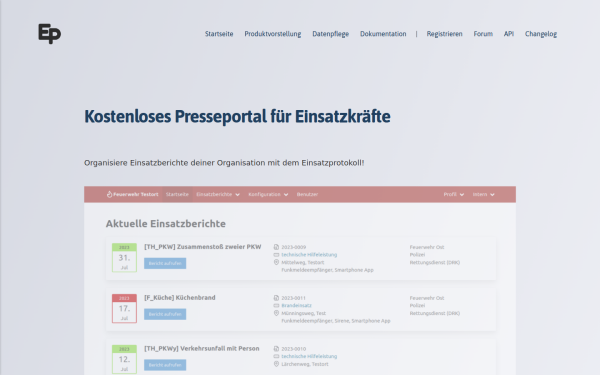Click Bericht aufrufen for Küchenbrand
The height and width of the screenshot is (375, 600).
click(165, 314)
